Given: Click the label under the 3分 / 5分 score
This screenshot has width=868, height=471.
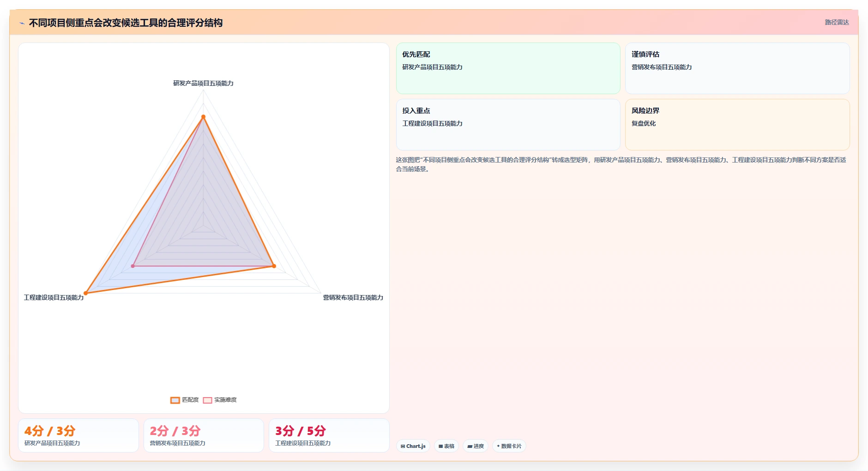Looking at the screenshot, I should coord(303,443).
